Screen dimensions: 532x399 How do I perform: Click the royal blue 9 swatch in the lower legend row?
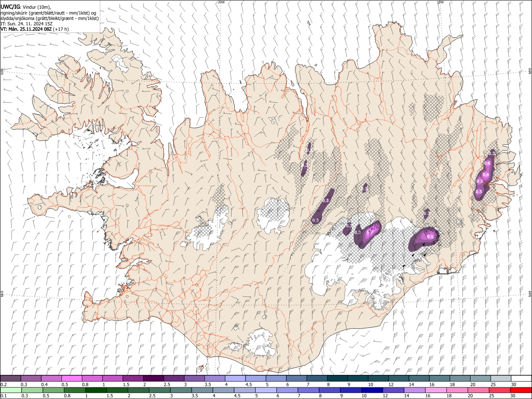351,390
